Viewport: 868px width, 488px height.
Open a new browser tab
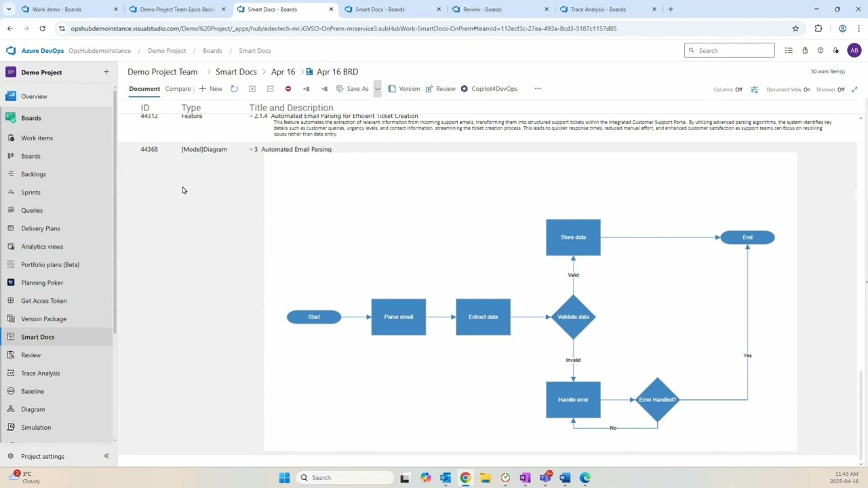pyautogui.click(x=671, y=9)
